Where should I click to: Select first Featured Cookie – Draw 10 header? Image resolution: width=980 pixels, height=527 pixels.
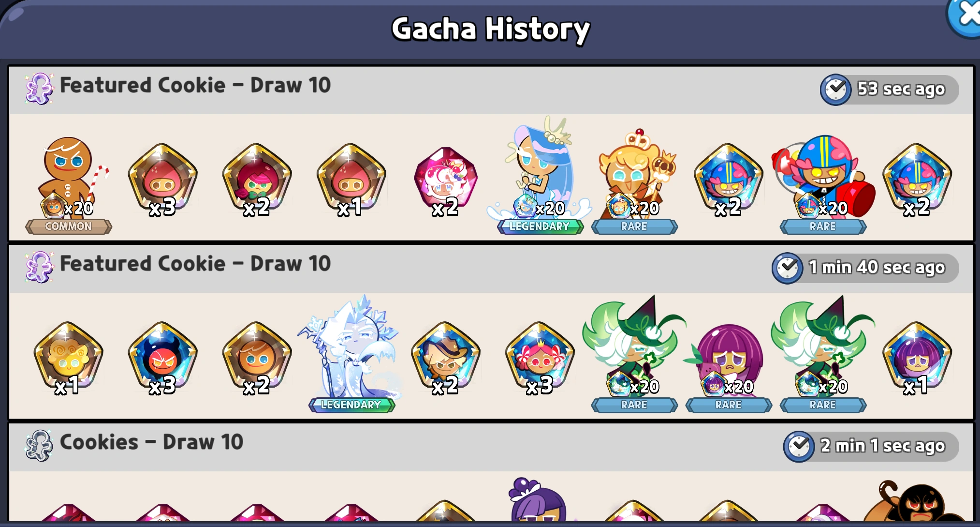[x=195, y=86]
